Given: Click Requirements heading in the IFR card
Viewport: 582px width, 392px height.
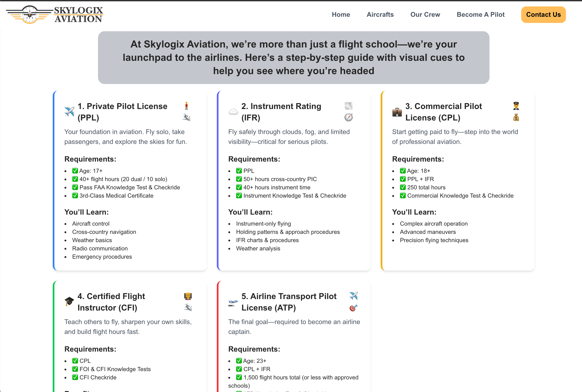Looking at the screenshot, I should tap(254, 159).
